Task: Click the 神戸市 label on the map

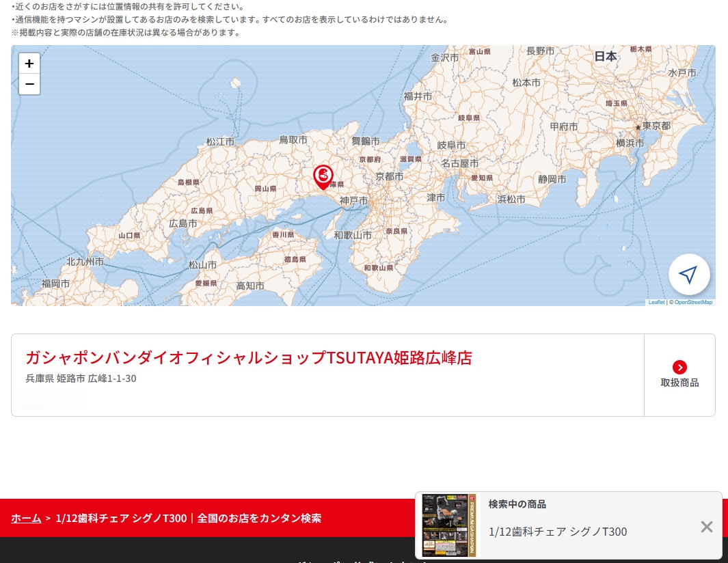Action: point(353,201)
